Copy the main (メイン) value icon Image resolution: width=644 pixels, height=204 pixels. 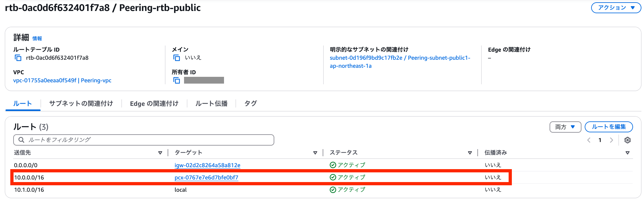click(177, 58)
